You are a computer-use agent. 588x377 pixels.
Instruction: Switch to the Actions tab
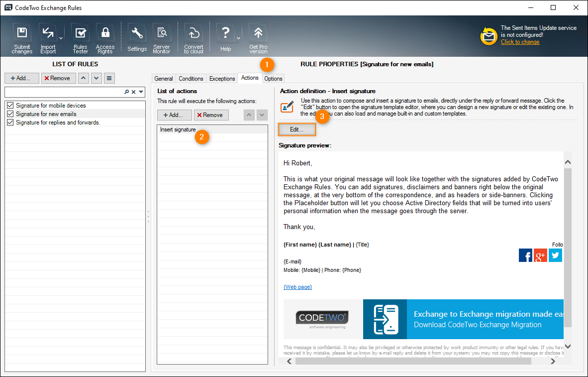250,78
